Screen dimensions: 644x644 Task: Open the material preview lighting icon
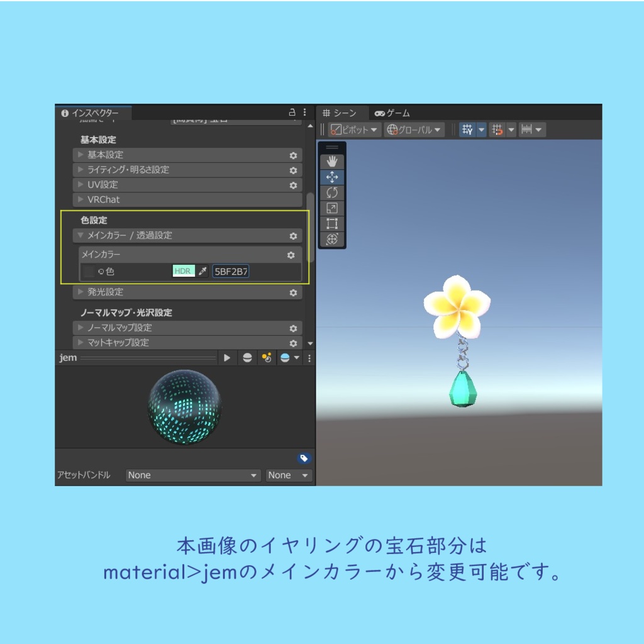248,357
